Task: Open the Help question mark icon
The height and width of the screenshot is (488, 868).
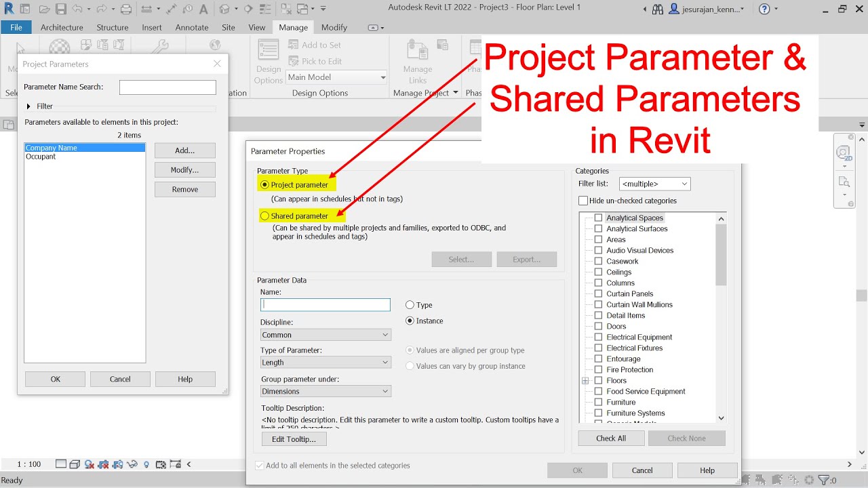Action: point(764,9)
